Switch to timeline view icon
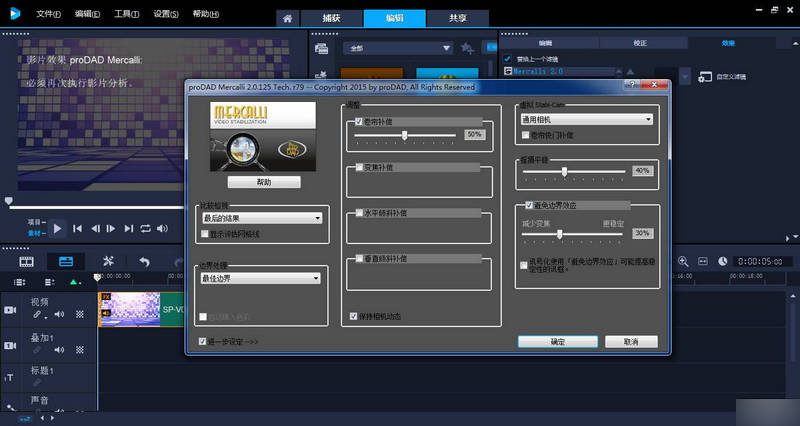The image size is (800, 426). tap(66, 262)
